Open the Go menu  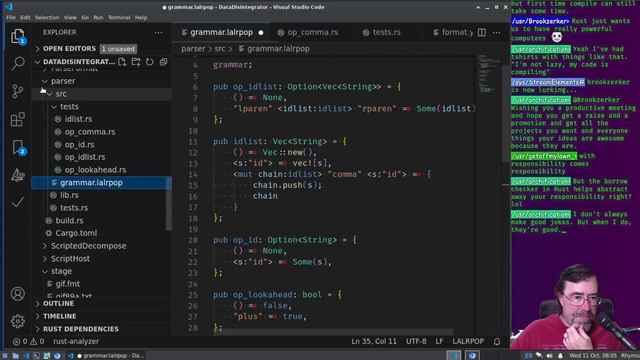coord(85,18)
